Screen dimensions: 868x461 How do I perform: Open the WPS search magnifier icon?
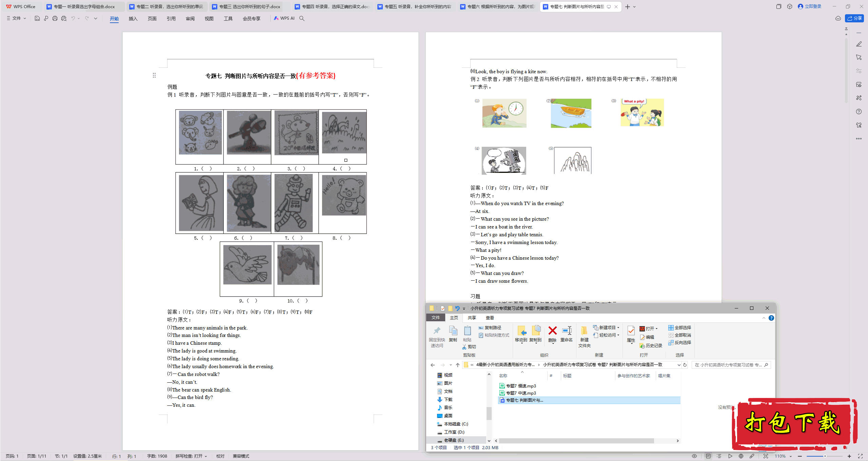[302, 18]
